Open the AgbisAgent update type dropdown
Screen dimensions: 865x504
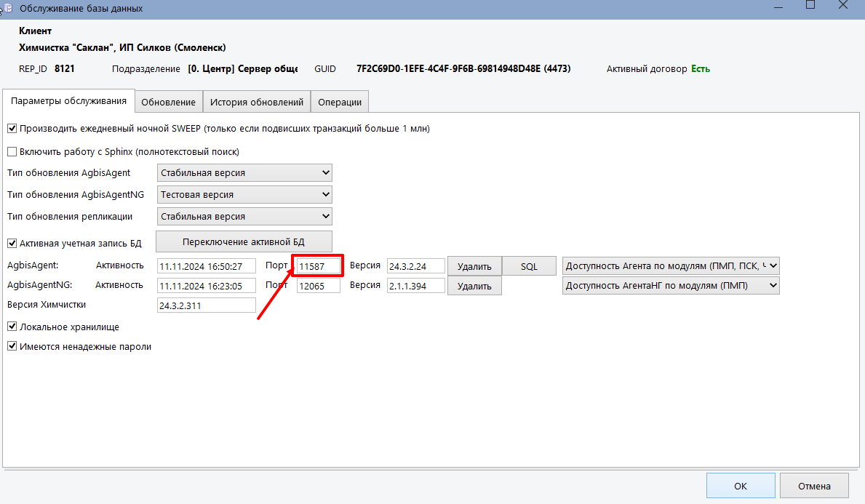coord(244,173)
